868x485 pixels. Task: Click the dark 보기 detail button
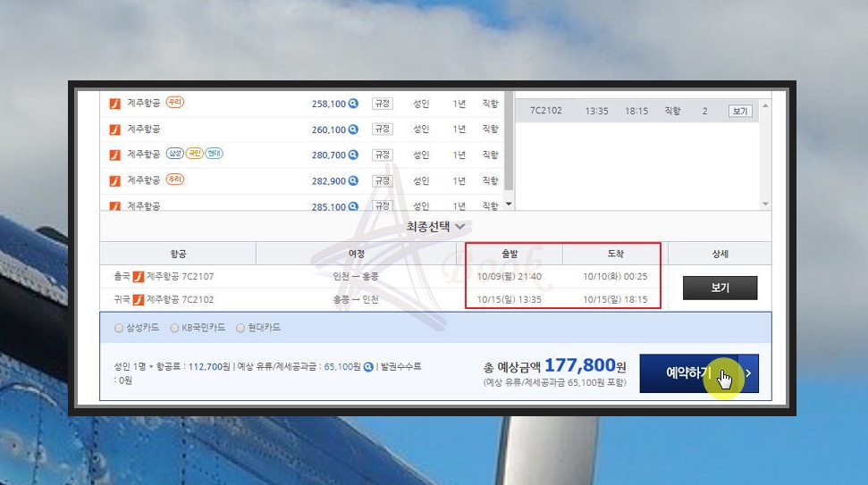click(x=720, y=288)
